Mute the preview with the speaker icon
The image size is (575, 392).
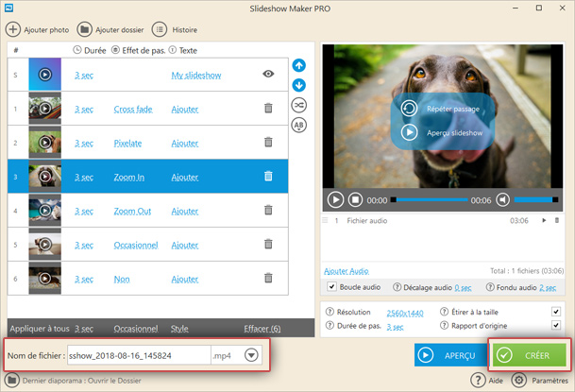tap(503, 199)
